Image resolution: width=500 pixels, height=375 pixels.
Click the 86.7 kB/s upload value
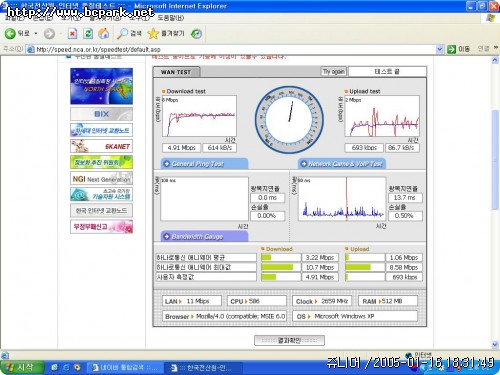click(402, 148)
